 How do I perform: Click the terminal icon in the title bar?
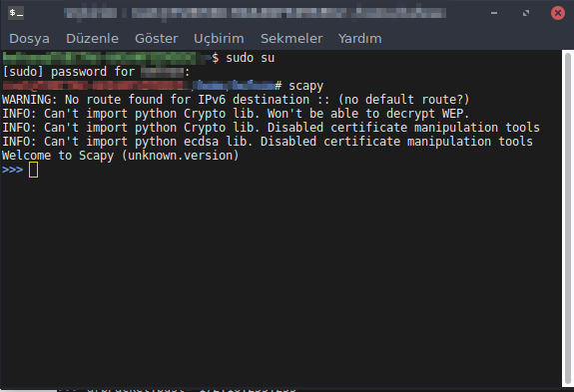point(16,13)
